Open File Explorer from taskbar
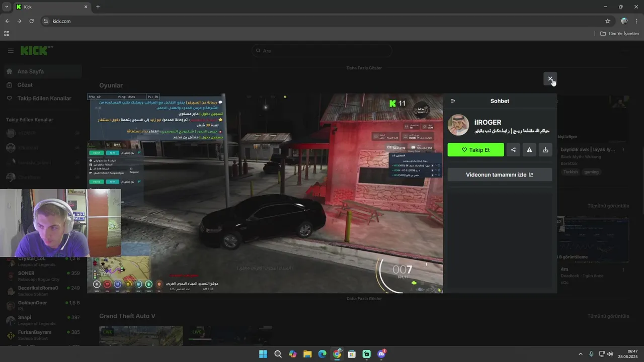Viewport: 644px width, 362px height. [307, 354]
